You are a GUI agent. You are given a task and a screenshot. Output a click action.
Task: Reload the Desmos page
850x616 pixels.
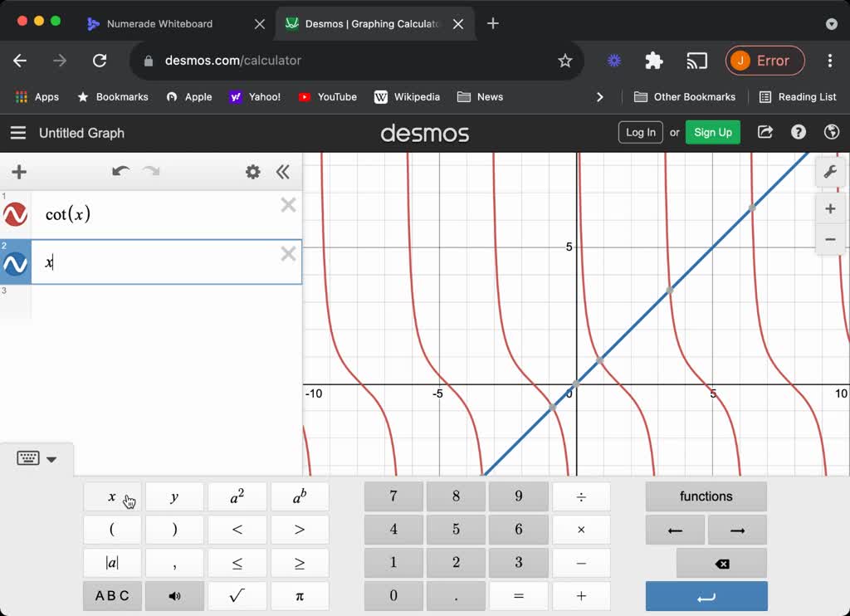pyautogui.click(x=100, y=61)
